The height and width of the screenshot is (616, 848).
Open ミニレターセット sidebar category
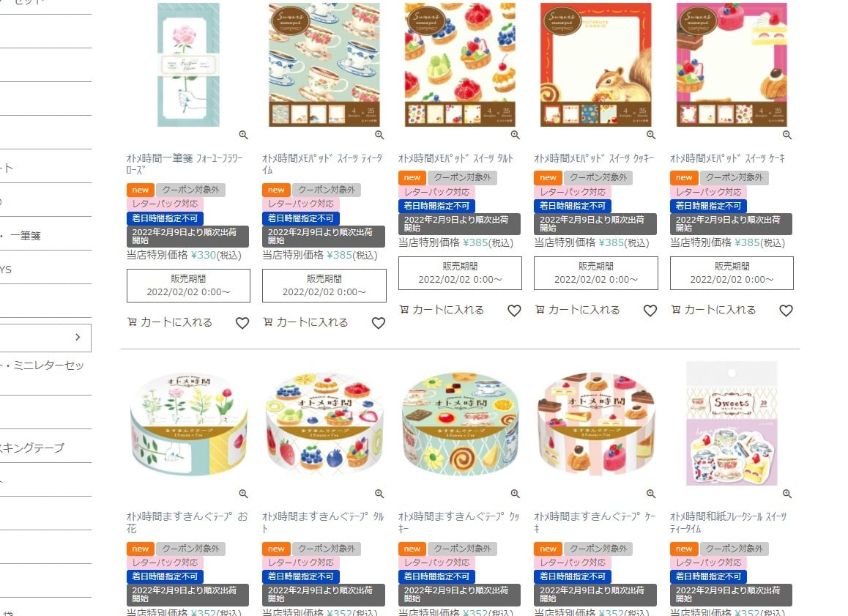pos(42,365)
